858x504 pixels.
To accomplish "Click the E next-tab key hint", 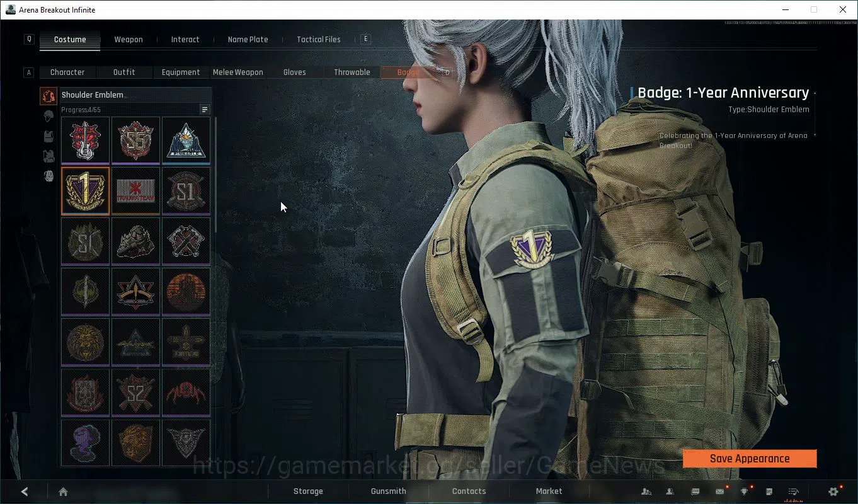I will point(365,39).
